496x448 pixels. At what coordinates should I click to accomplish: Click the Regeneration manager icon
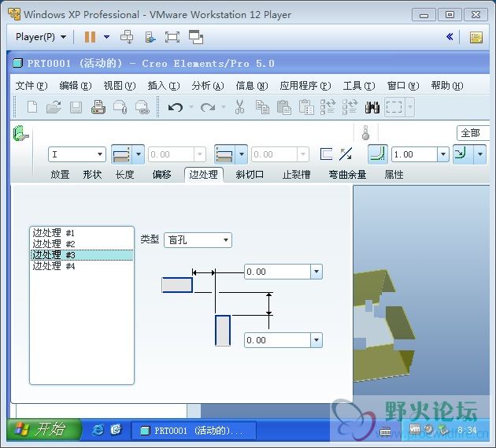point(350,107)
